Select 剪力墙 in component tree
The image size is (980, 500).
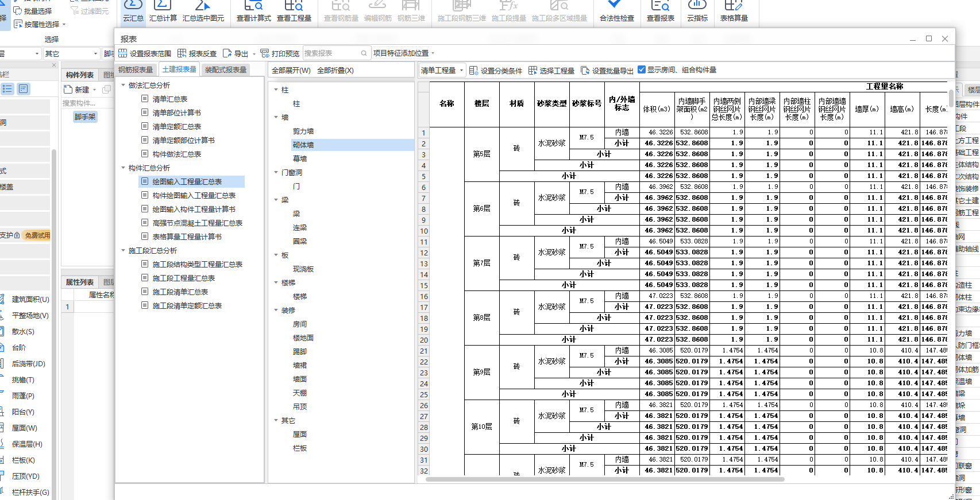pos(303,131)
